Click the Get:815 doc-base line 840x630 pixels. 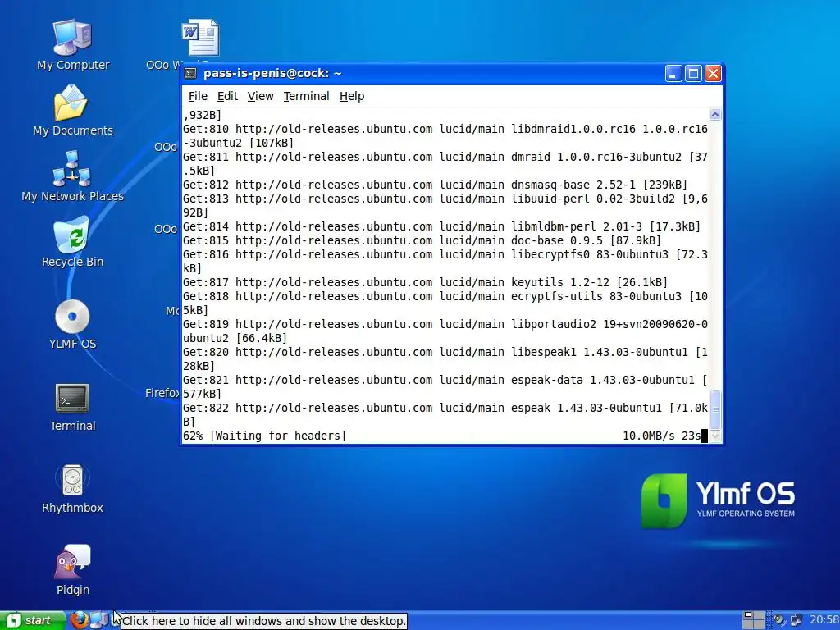click(422, 240)
